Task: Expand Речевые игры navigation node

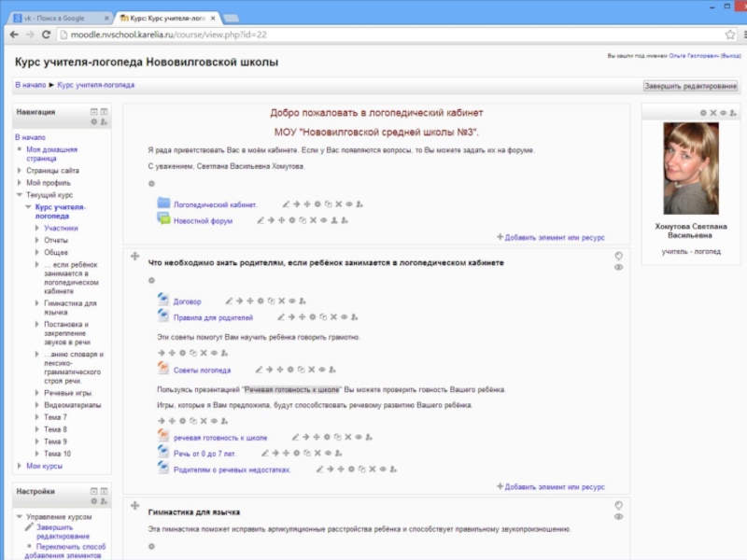Action: click(x=36, y=393)
